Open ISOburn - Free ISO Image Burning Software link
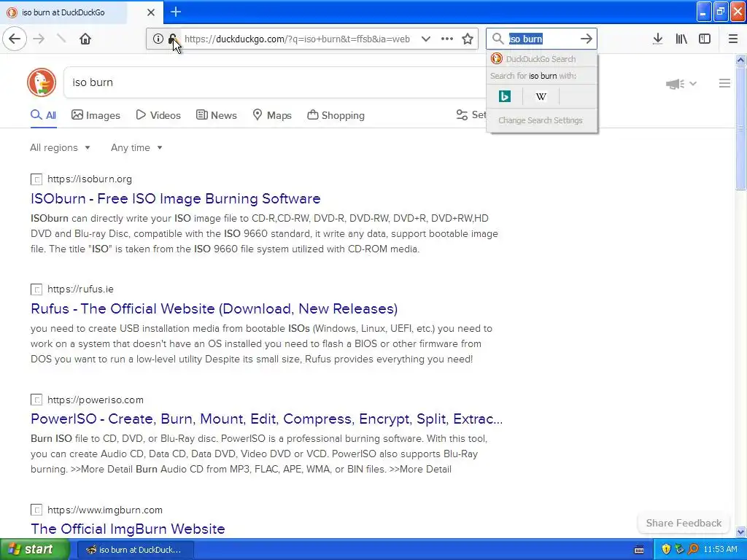Image resolution: width=747 pixels, height=560 pixels. (175, 198)
